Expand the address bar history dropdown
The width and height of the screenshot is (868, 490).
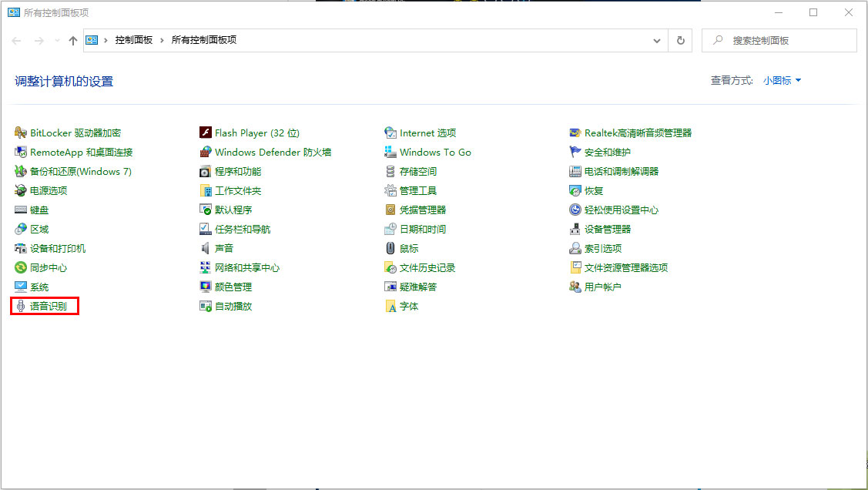[655, 40]
